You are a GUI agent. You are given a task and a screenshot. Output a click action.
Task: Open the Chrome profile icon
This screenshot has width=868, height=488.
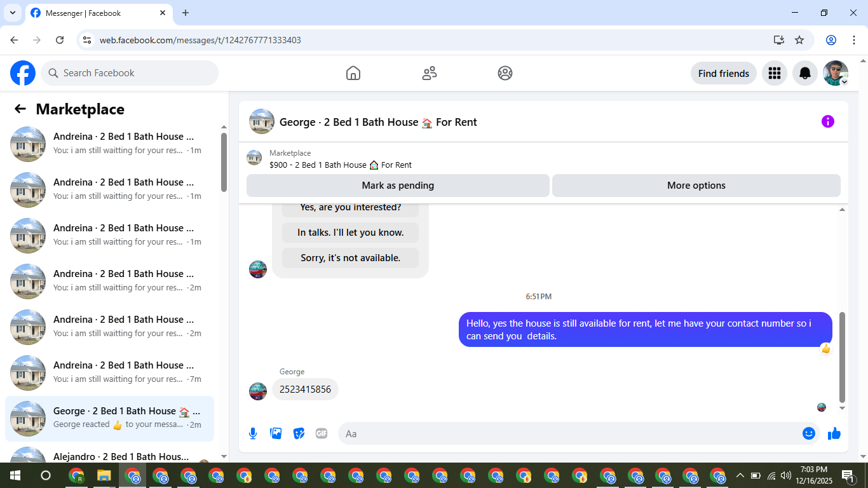click(x=831, y=40)
